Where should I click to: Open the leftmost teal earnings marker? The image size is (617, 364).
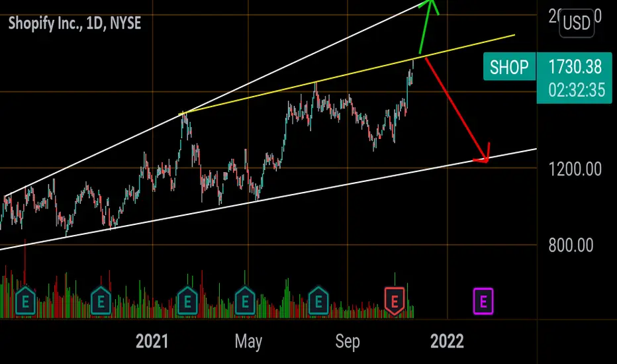coord(26,302)
